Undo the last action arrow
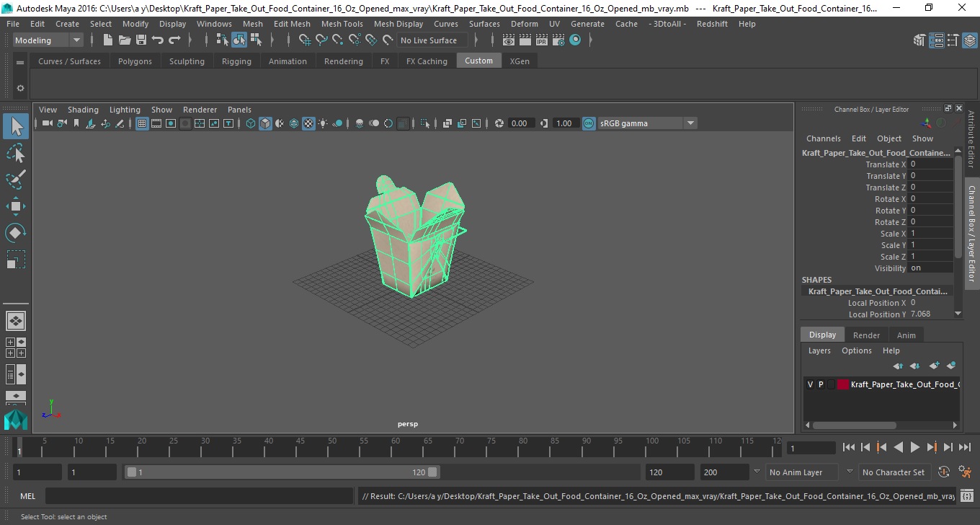 click(158, 40)
